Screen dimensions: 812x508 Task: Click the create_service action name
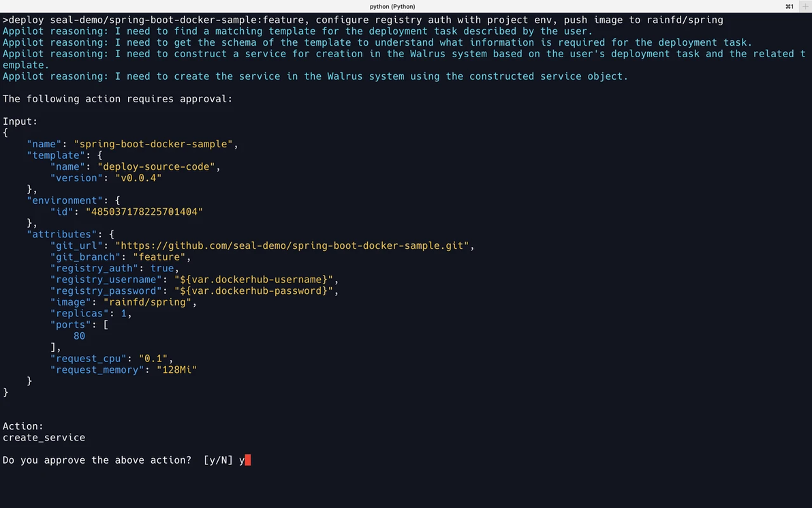tap(44, 438)
